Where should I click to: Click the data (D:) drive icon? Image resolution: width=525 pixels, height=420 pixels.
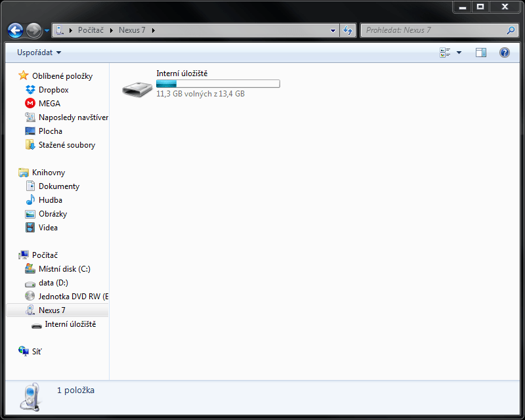point(30,284)
